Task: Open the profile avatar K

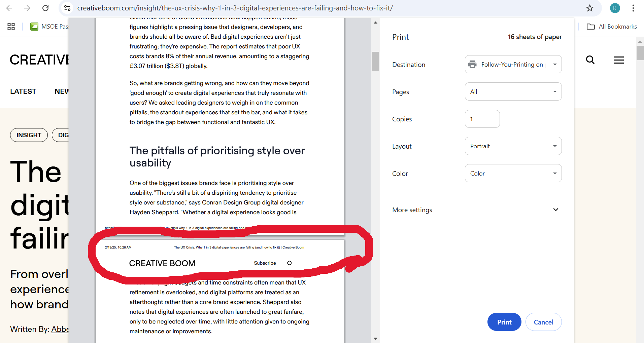Action: click(x=615, y=8)
